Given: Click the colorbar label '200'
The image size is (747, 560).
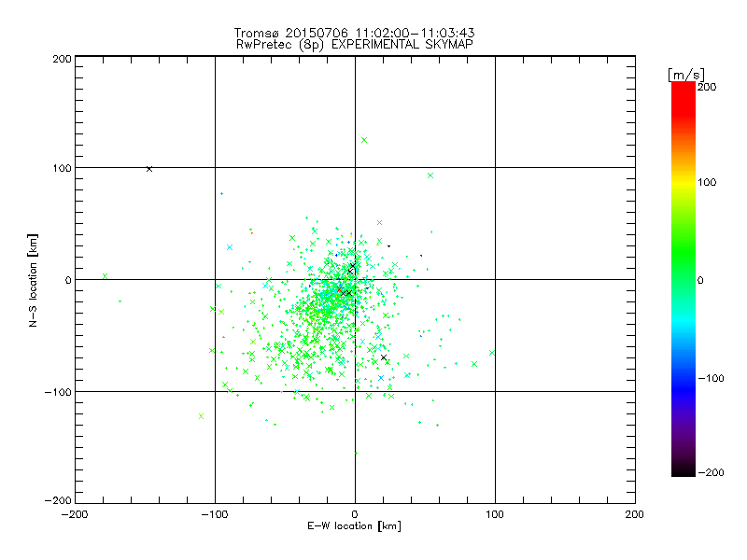Looking at the screenshot, I should tap(707, 87).
